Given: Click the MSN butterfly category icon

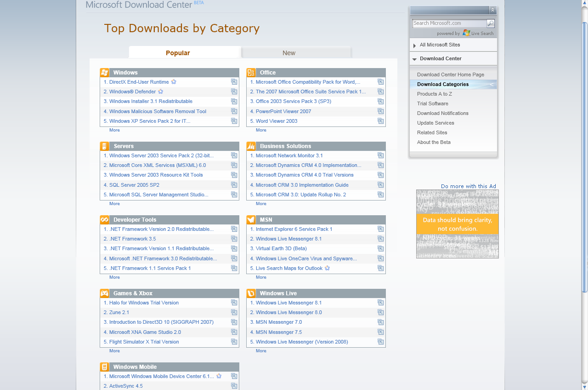Looking at the screenshot, I should click(251, 220).
